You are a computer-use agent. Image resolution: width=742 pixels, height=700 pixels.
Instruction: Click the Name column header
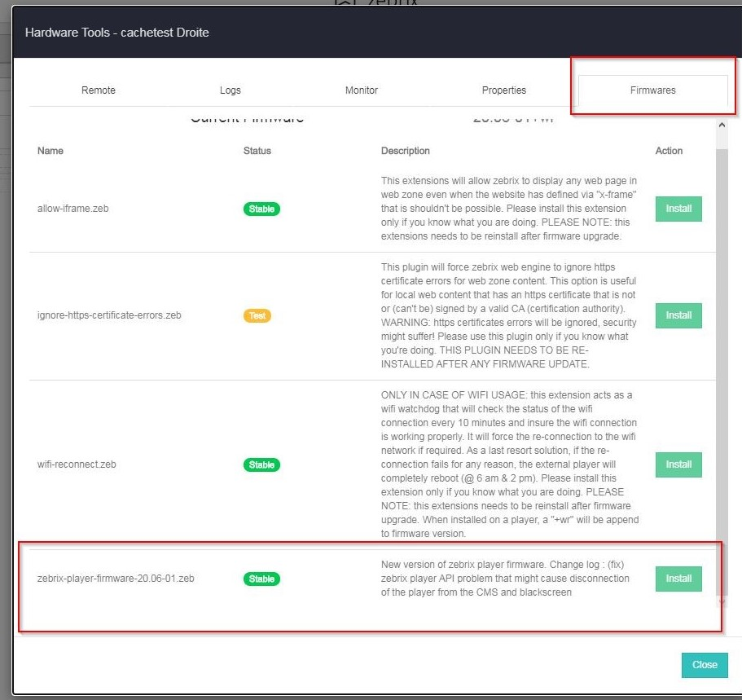50,151
